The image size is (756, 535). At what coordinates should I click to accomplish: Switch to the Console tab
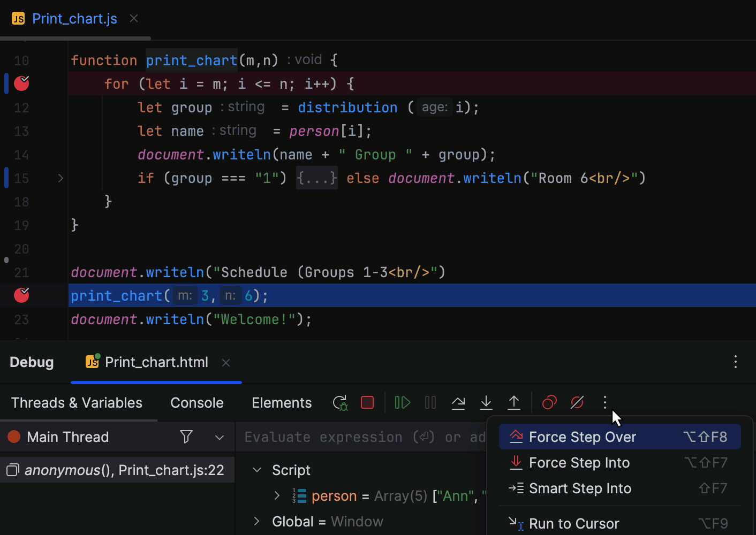tap(196, 403)
